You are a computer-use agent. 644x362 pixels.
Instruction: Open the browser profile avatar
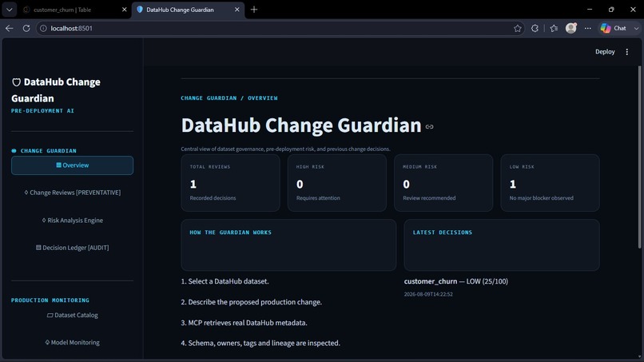(x=571, y=28)
